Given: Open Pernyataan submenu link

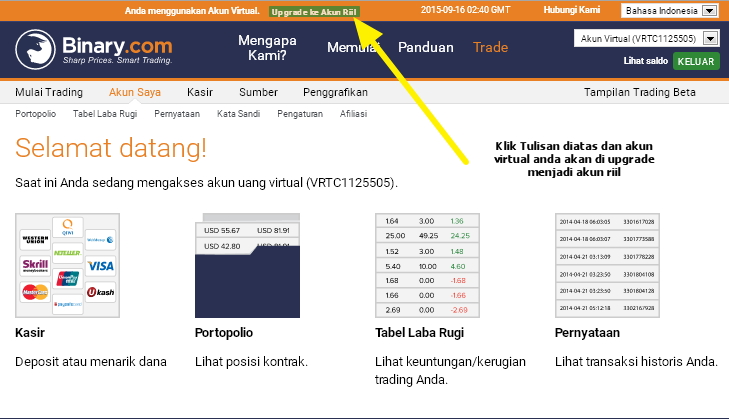Looking at the screenshot, I should (177, 114).
